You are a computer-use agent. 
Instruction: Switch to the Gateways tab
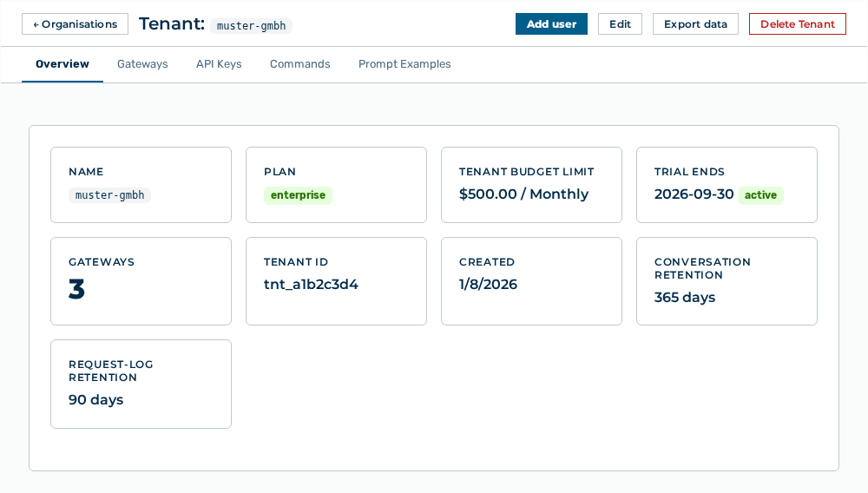tap(142, 64)
